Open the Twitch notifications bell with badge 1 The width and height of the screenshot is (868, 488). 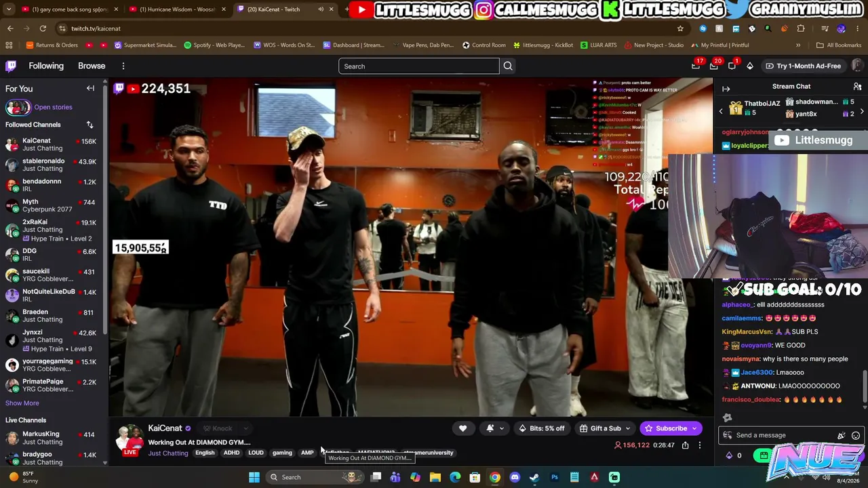click(732, 66)
